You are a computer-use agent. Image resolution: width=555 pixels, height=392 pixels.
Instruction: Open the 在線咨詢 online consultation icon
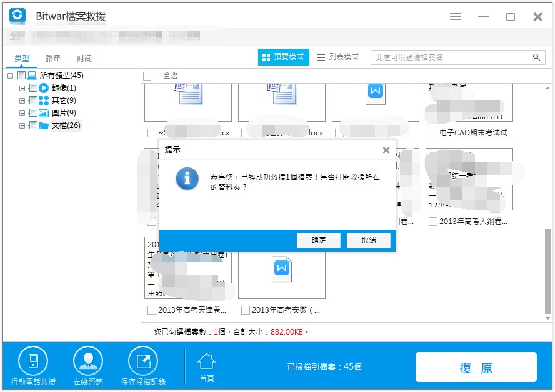[x=88, y=361]
